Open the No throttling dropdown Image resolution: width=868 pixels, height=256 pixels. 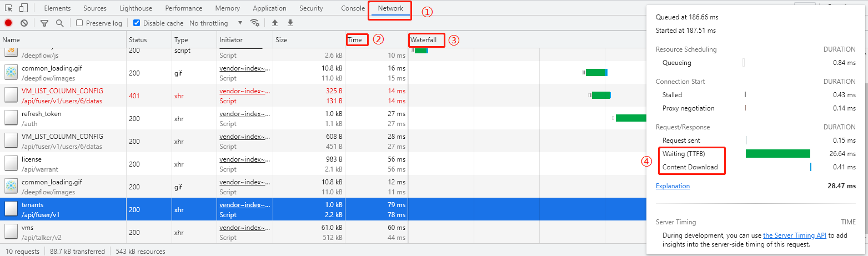(x=215, y=23)
